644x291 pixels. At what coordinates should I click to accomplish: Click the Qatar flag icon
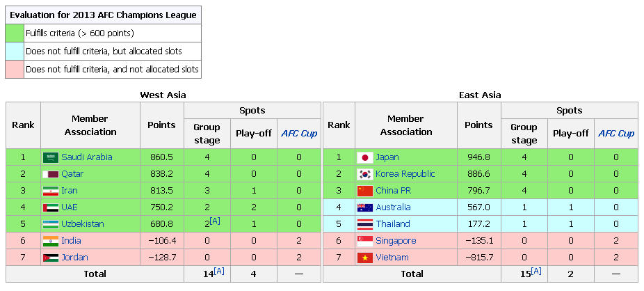pos(51,174)
